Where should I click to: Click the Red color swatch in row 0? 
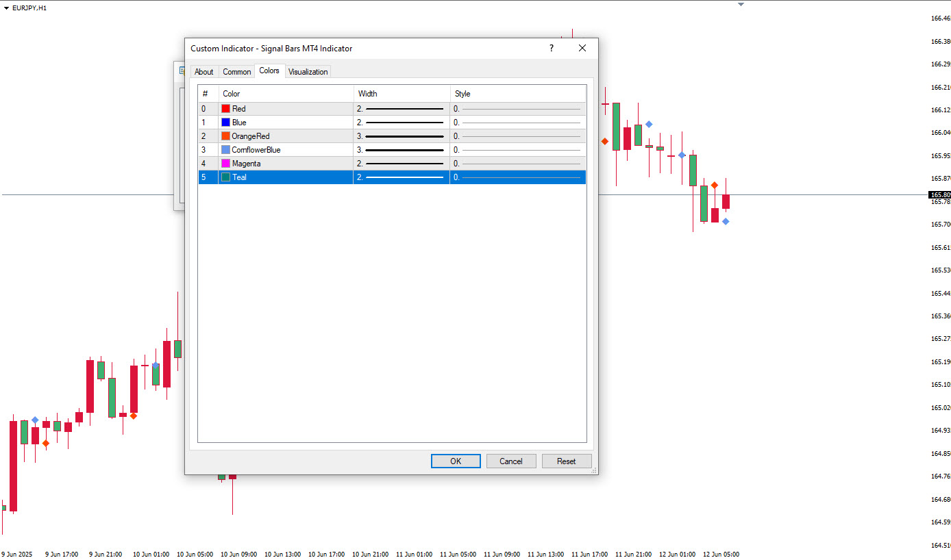click(x=225, y=109)
